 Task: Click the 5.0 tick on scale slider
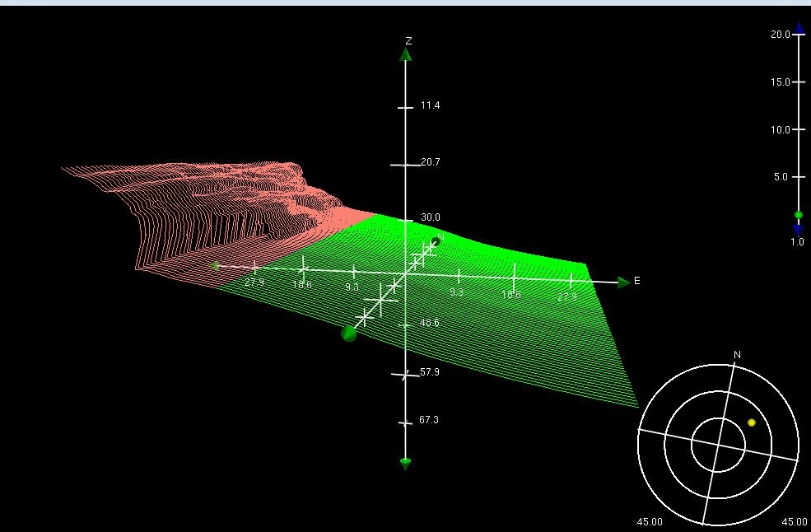[x=798, y=177]
